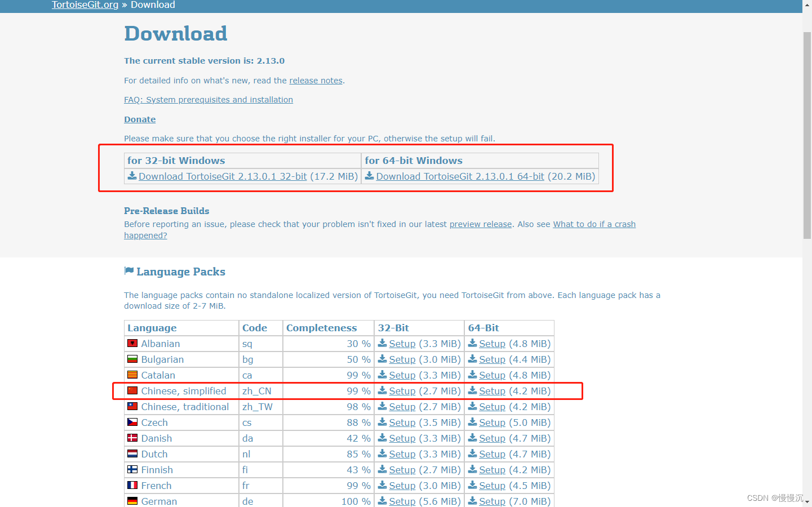
Task: Click download icon for Dutch 32-bit setup
Action: point(383,453)
